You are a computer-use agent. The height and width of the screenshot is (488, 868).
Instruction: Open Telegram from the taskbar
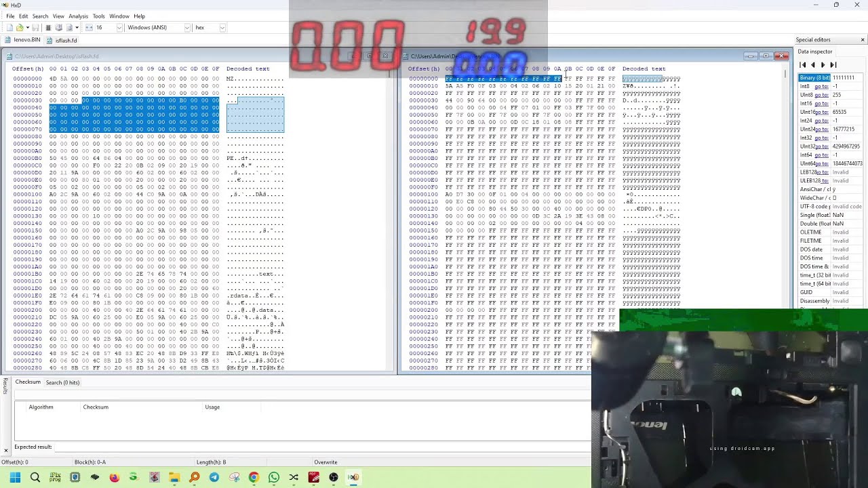pos(214,477)
